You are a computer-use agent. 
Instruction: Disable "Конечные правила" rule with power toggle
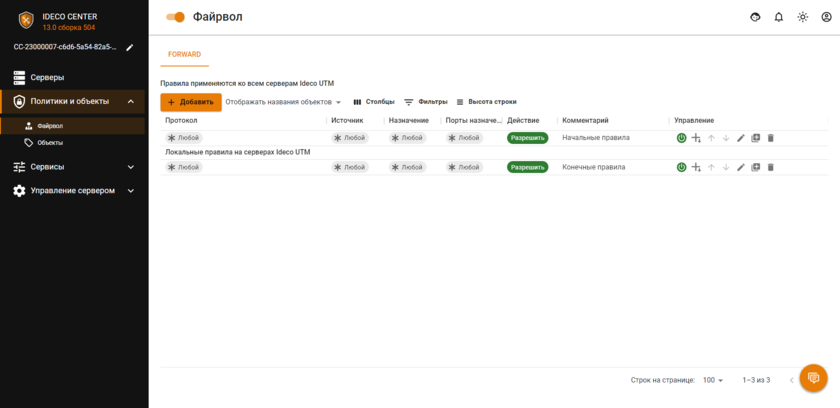click(681, 167)
